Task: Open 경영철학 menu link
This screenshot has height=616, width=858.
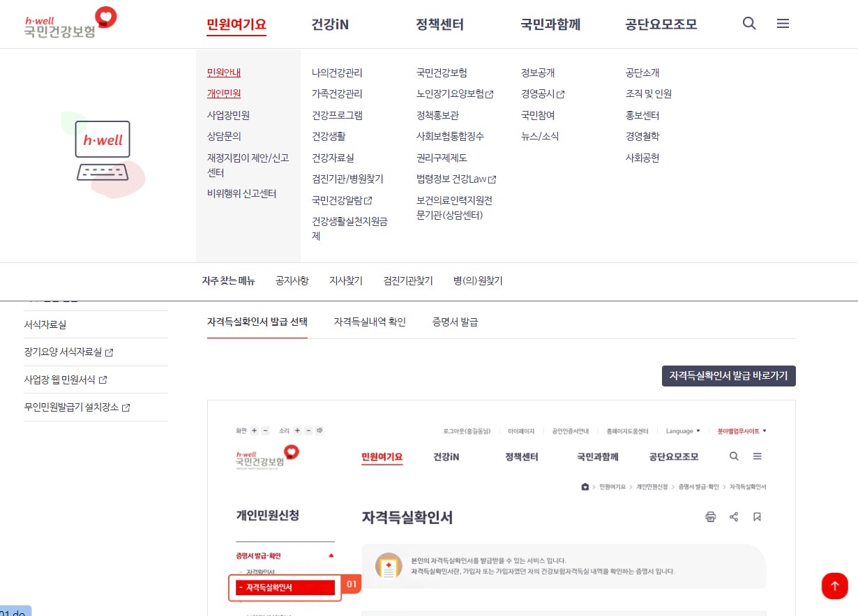Action: click(x=642, y=136)
